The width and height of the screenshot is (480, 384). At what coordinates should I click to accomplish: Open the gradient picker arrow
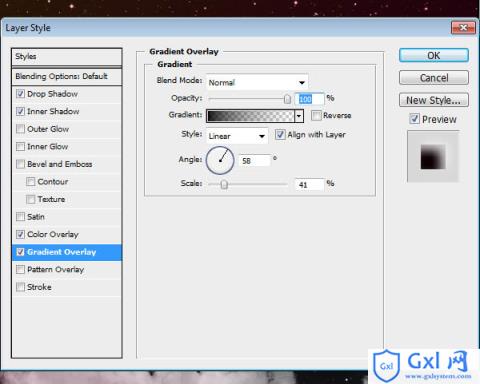tap(299, 116)
